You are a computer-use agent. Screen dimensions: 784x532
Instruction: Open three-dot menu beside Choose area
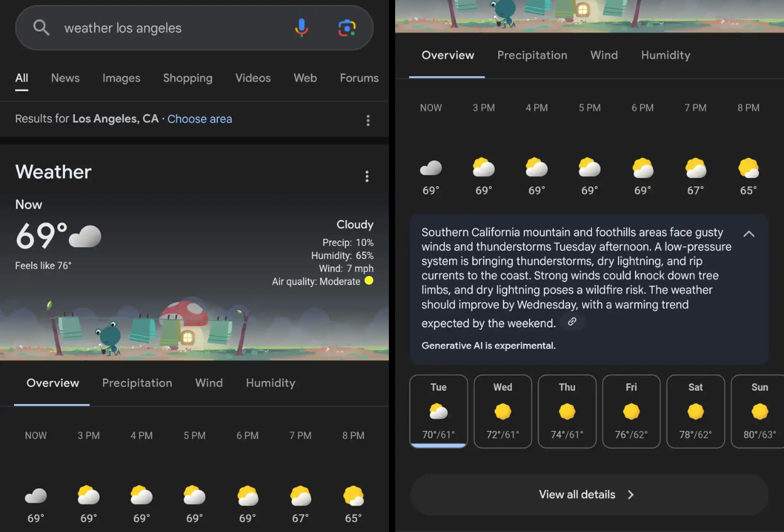tap(368, 120)
